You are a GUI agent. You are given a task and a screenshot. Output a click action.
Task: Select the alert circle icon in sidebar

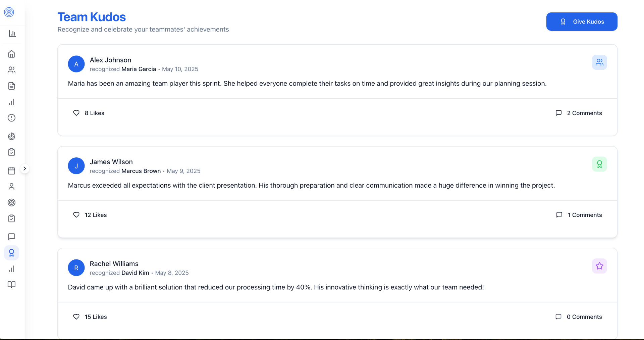(x=11, y=118)
